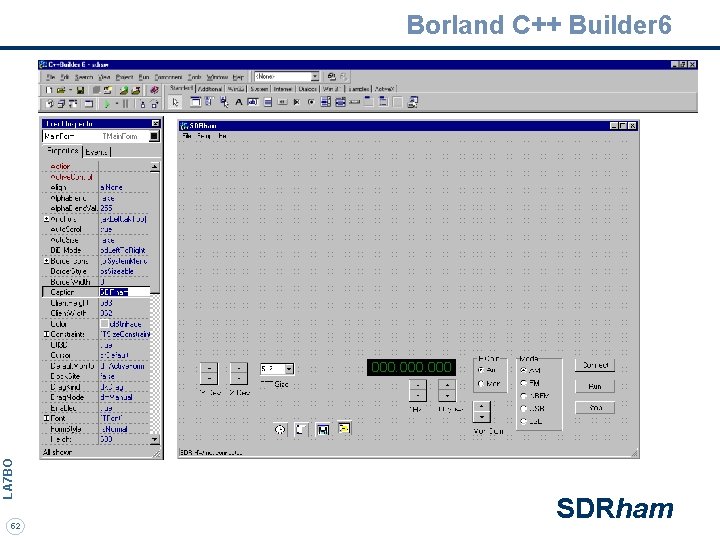Screen dimensions: 720x540
Task: Click the Add file to project icon
Action: click(x=124, y=90)
